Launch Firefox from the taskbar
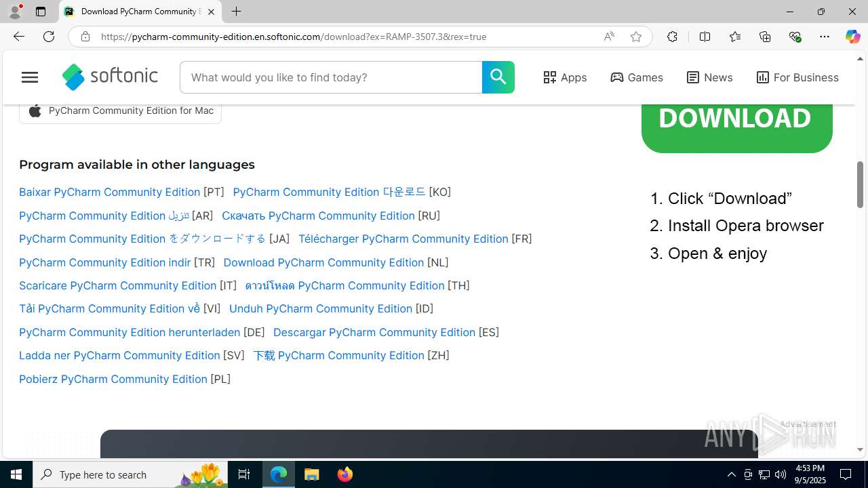 click(x=345, y=474)
